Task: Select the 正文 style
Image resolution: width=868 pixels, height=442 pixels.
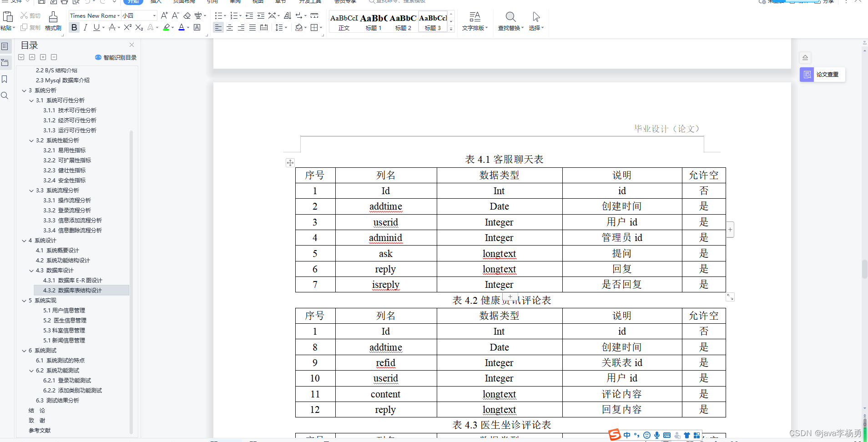Action: click(x=344, y=21)
